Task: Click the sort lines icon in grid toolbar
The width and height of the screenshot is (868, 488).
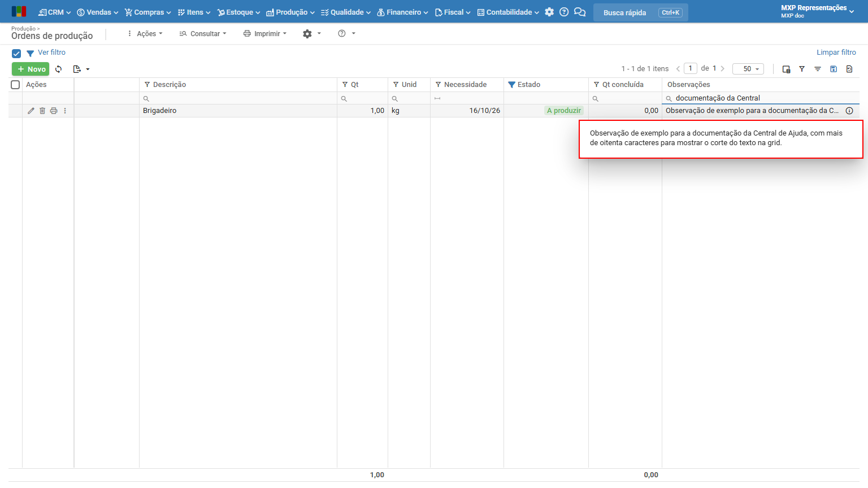Action: coord(818,69)
